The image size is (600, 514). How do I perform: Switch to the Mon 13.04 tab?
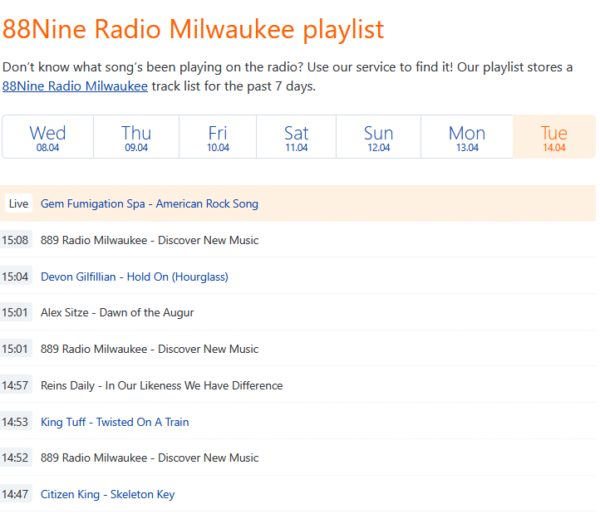coord(467,137)
